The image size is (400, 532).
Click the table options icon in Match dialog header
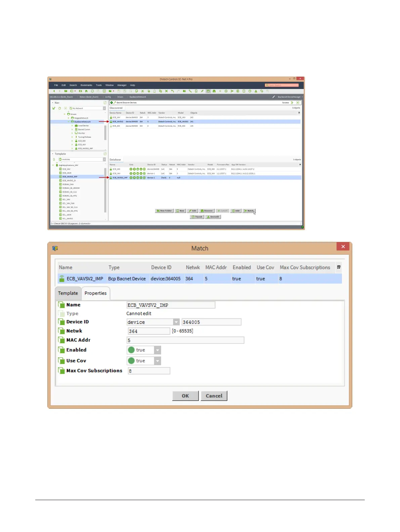click(x=339, y=267)
